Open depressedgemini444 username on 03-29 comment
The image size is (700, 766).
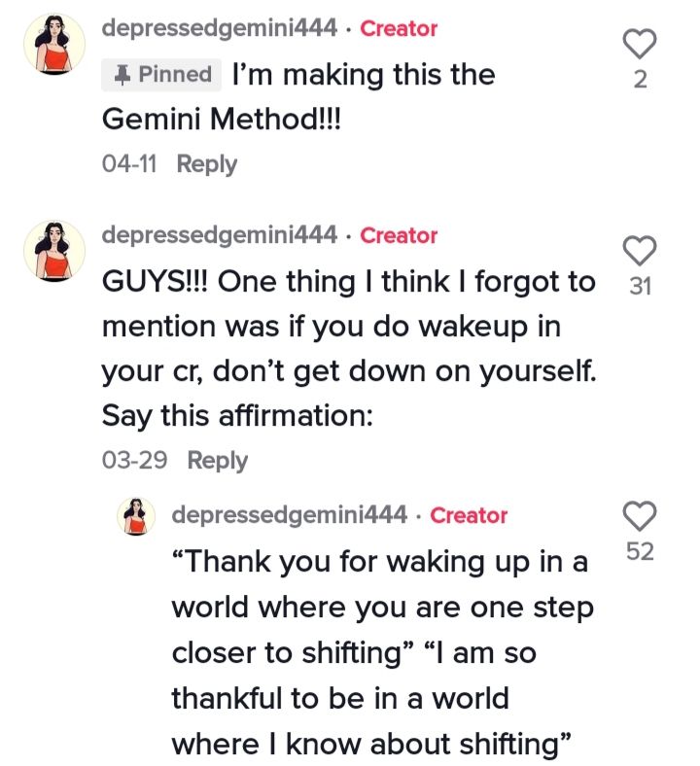click(220, 235)
